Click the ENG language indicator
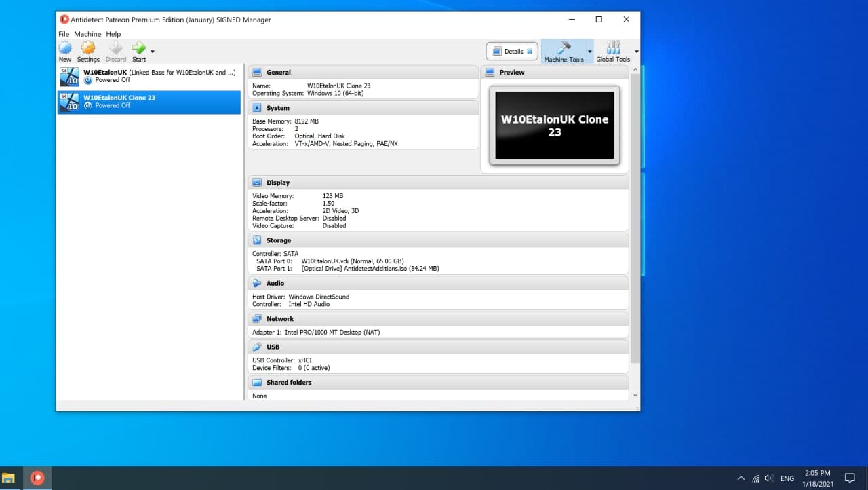Viewport: 868px width, 490px height. pos(787,478)
